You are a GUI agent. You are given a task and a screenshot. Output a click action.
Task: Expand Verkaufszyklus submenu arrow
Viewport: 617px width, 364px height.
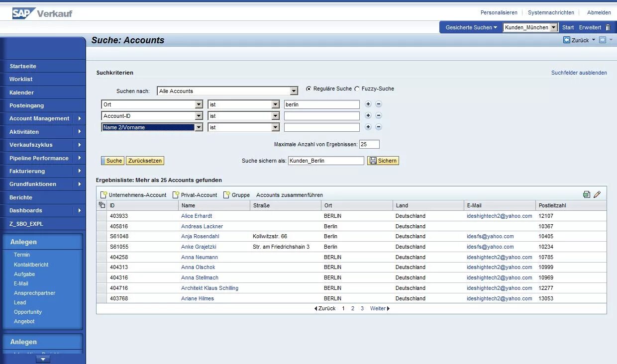[x=80, y=145]
